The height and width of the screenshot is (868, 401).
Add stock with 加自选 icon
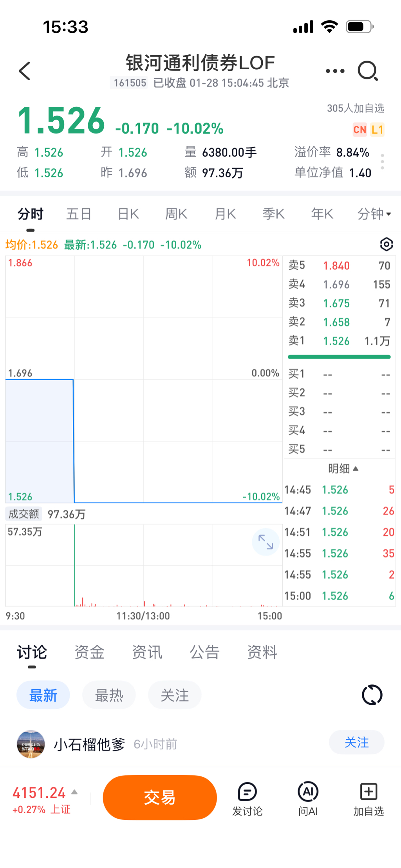[368, 799]
